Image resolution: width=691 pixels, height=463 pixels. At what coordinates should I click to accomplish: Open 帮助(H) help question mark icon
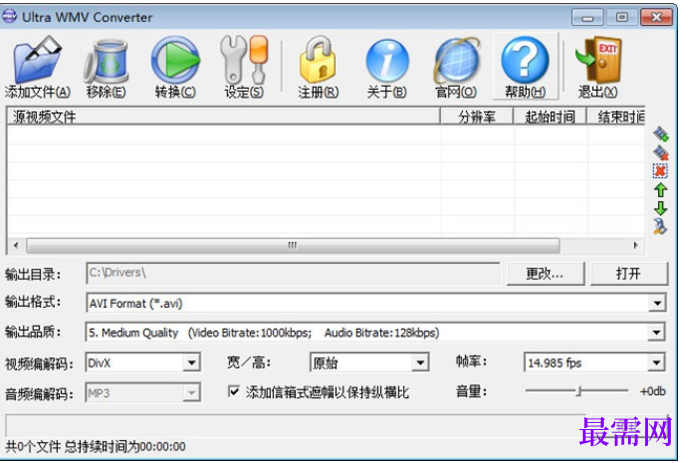tap(525, 60)
